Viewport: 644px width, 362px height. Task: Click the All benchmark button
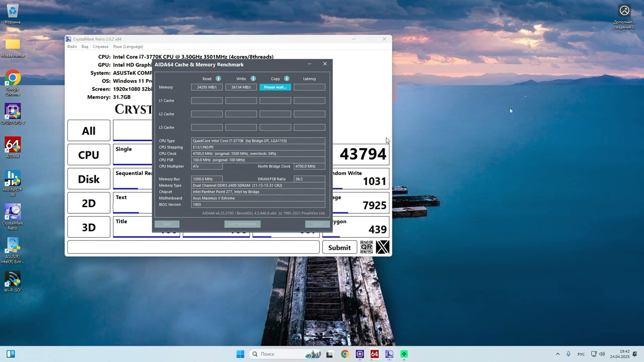pos(89,131)
